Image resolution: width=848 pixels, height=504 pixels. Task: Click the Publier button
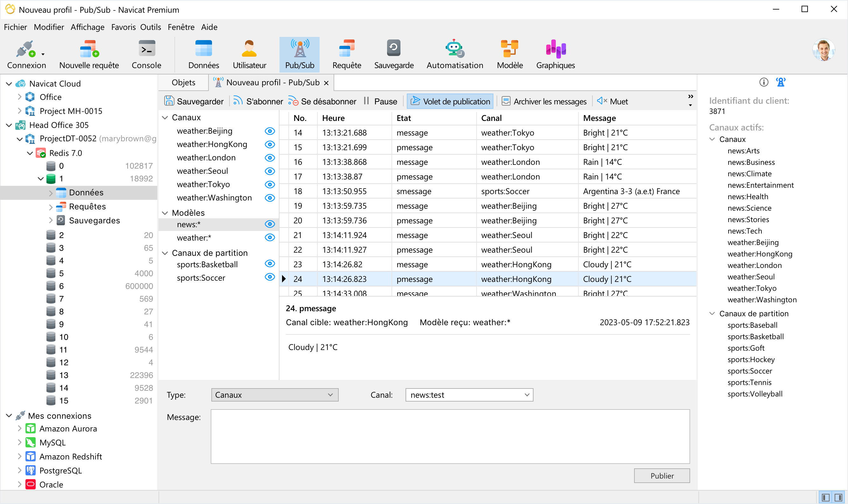click(662, 475)
